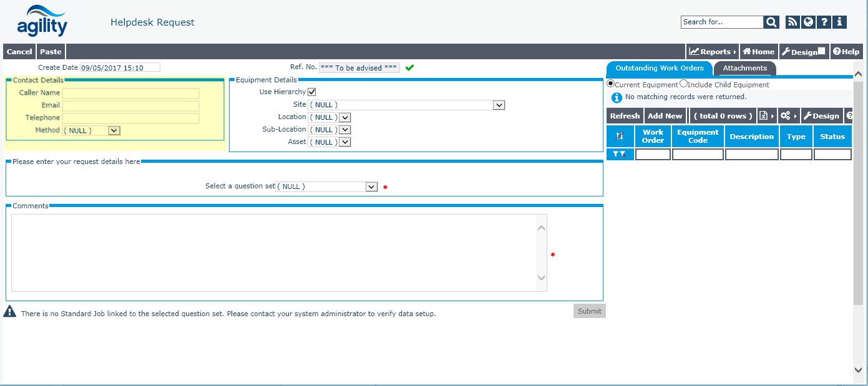Uncheck the Use Hierarchy checkbox
Viewport: 868px width, 386px height.
click(x=312, y=92)
